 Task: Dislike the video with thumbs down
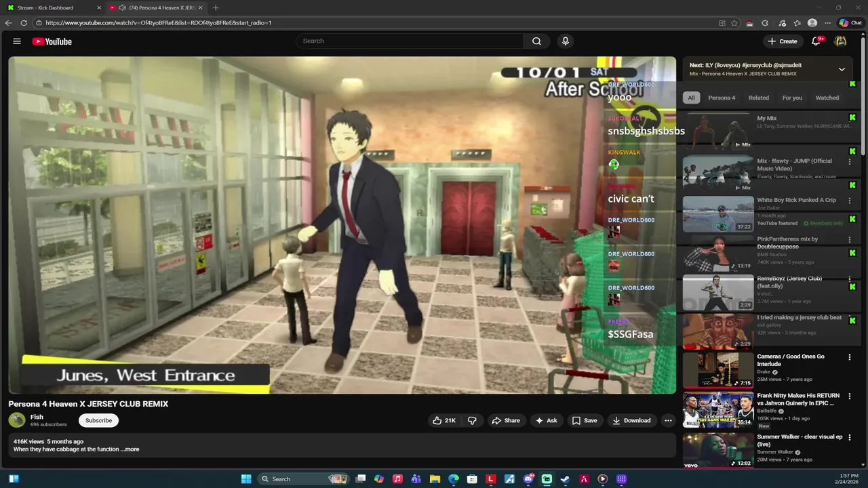coord(472,420)
